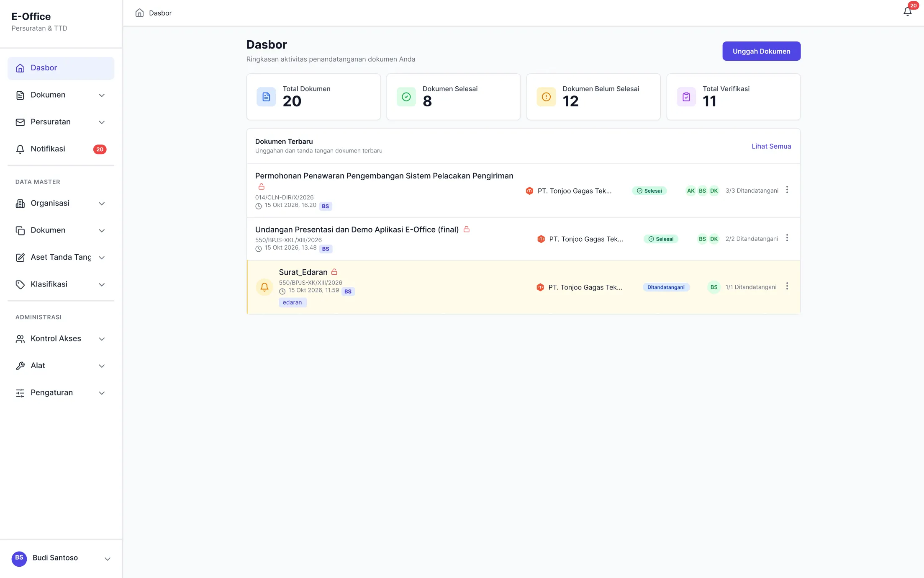Click the Total Verifikasi clipboard icon

coord(686,97)
